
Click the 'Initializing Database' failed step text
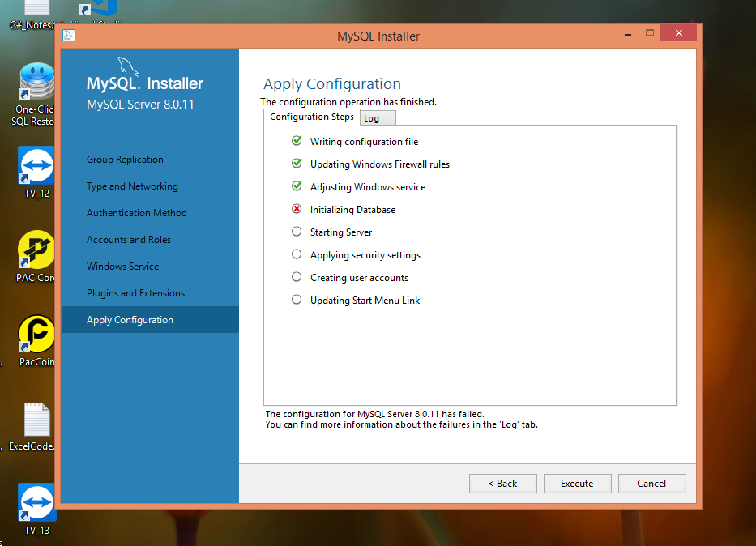[x=352, y=210]
